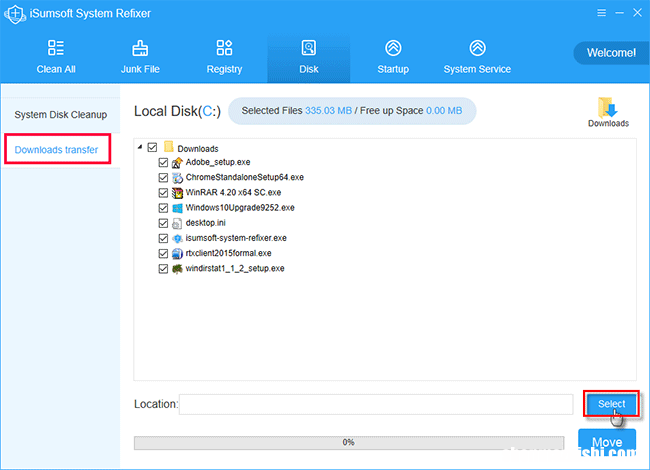The height and width of the screenshot is (470, 650).
Task: Switch to the Clean All tab
Action: coord(56,58)
